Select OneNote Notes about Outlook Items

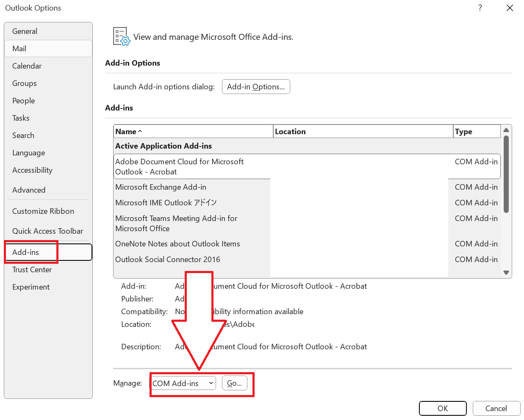(x=307, y=244)
